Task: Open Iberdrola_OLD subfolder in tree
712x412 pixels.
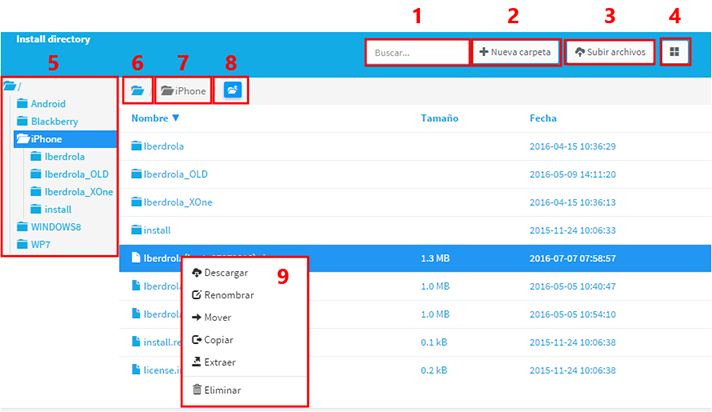Action: coord(69,174)
